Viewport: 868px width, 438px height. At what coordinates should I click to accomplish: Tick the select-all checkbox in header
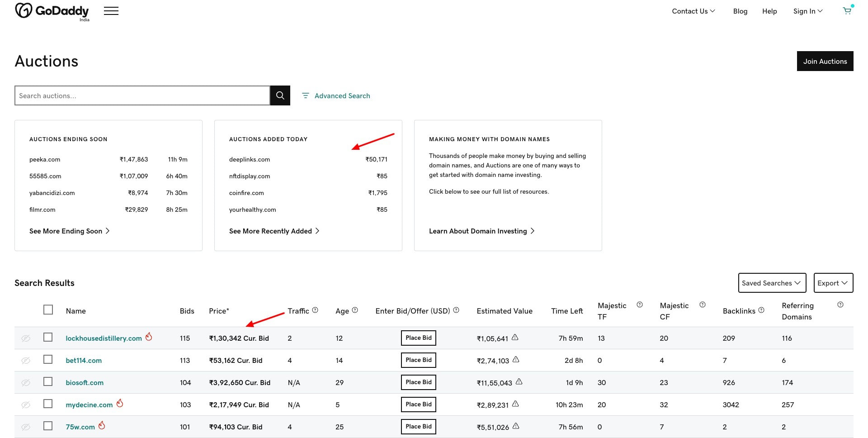pyautogui.click(x=48, y=310)
